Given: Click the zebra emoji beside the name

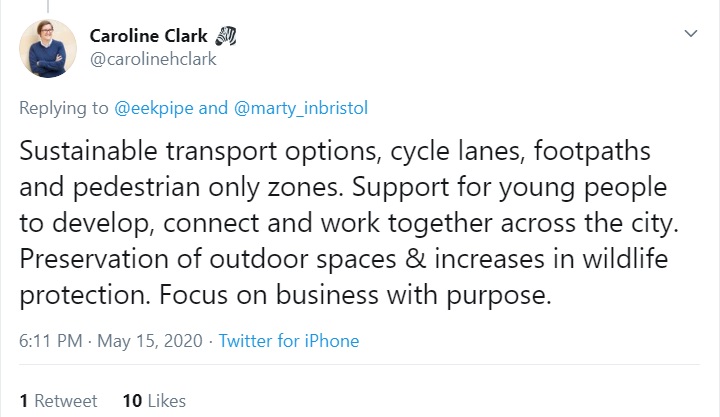Looking at the screenshot, I should point(224,36).
